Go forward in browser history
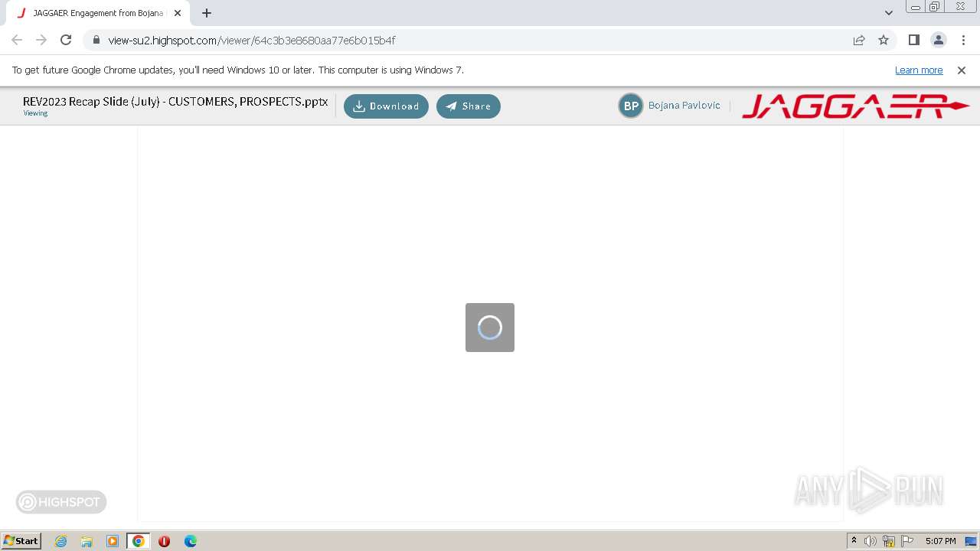The height and width of the screenshot is (551, 980). (41, 40)
